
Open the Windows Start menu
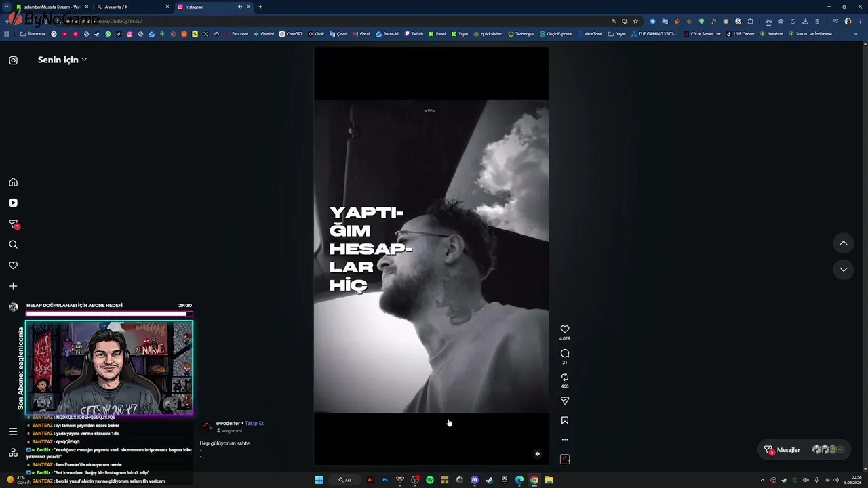point(319,480)
